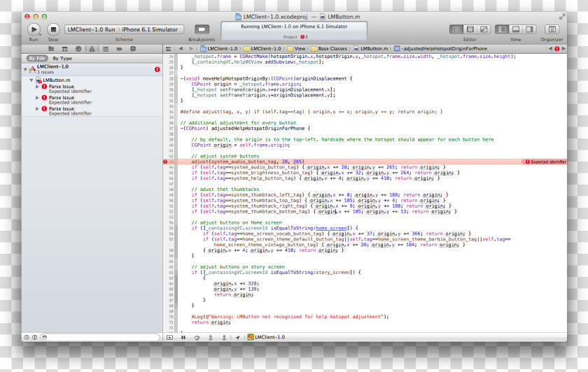This screenshot has width=588, height=372.
Task: Select the Version editor button
Action: coord(484,29)
